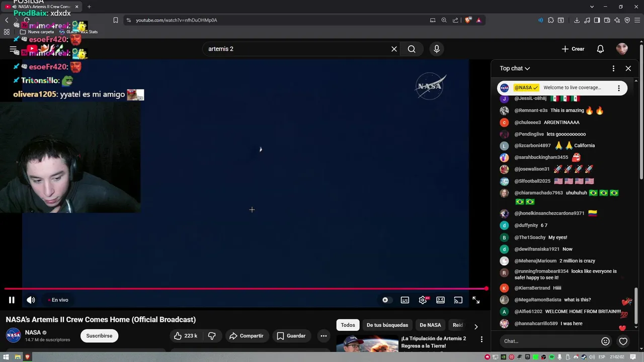This screenshot has width=644, height=362.
Task: Select the 'Todos' filter chip
Action: pyautogui.click(x=348, y=325)
